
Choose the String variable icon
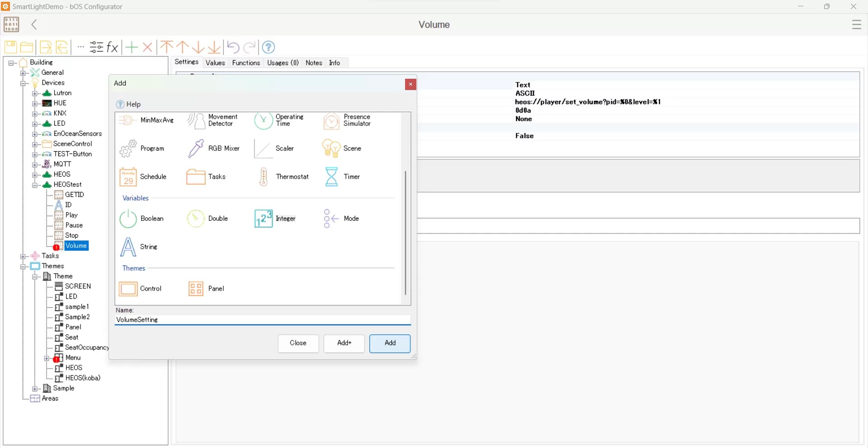click(x=128, y=247)
